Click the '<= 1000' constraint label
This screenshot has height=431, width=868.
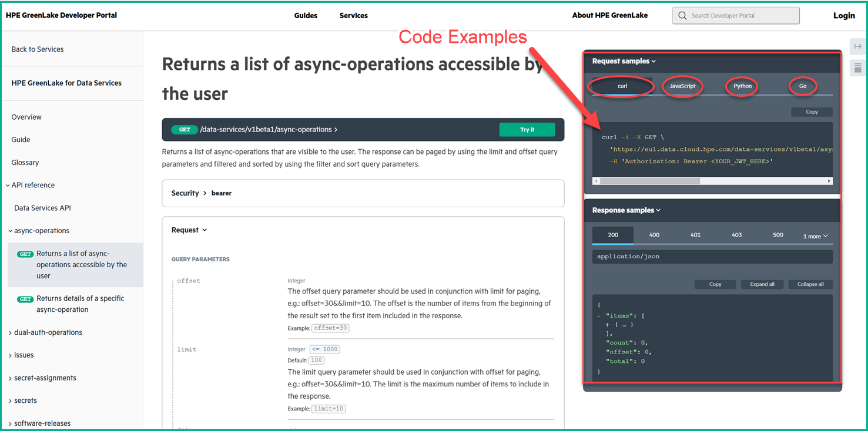pyautogui.click(x=325, y=349)
